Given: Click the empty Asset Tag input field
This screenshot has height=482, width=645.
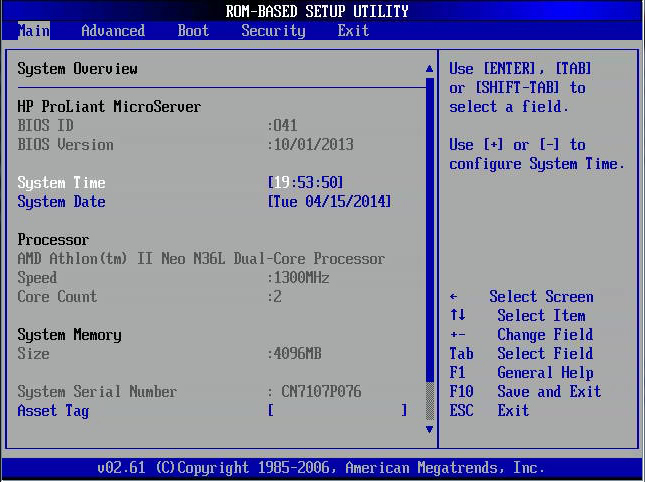Looking at the screenshot, I should click(337, 410).
